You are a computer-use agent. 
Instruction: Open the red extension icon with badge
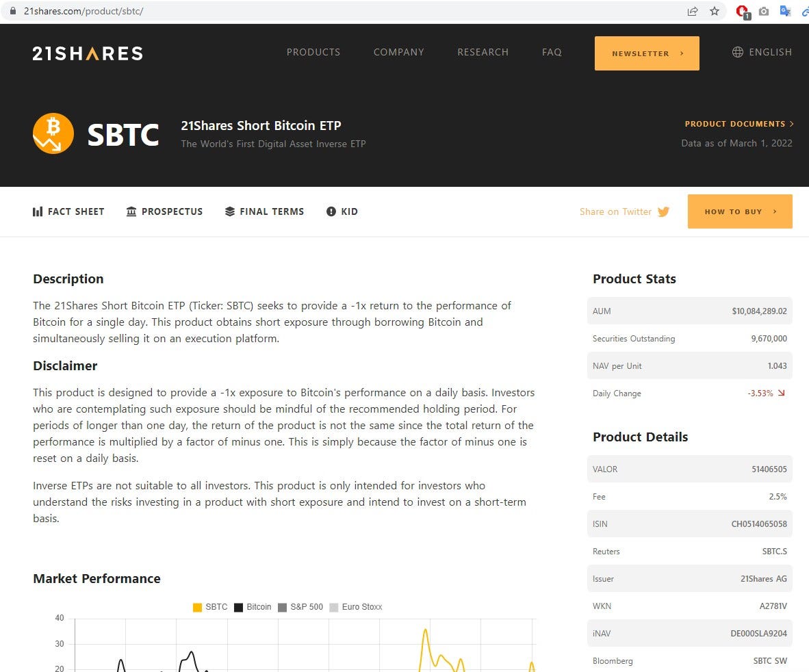[x=743, y=12]
